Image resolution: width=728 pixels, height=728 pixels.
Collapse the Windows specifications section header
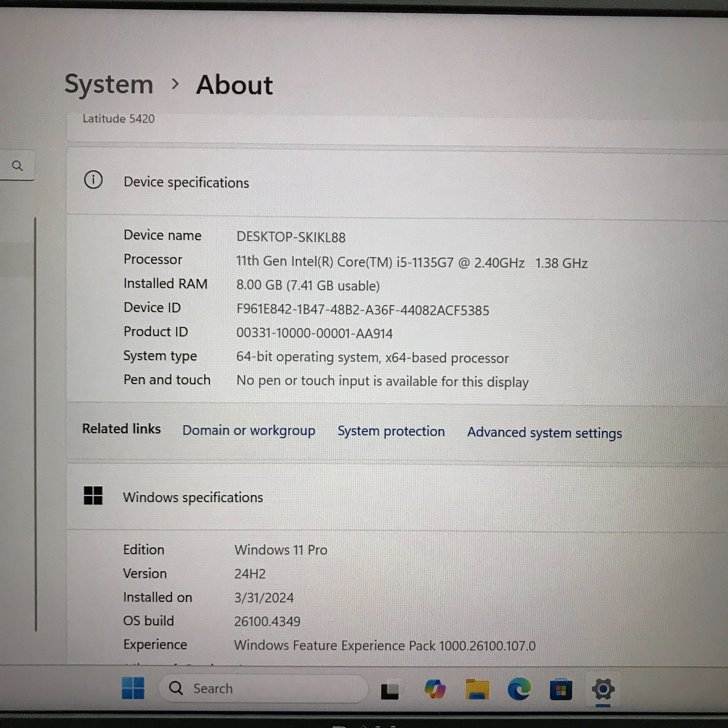pos(397,497)
